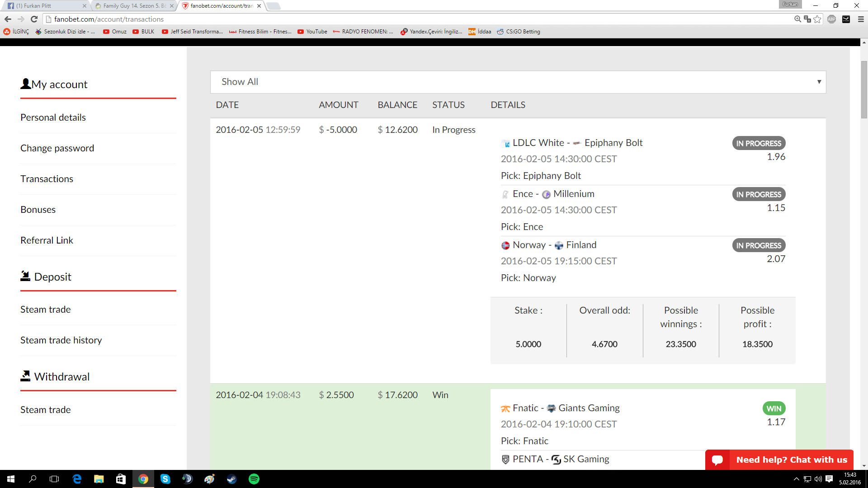Bookmark page with the star icon
This screenshot has height=488, width=868.
coord(817,19)
